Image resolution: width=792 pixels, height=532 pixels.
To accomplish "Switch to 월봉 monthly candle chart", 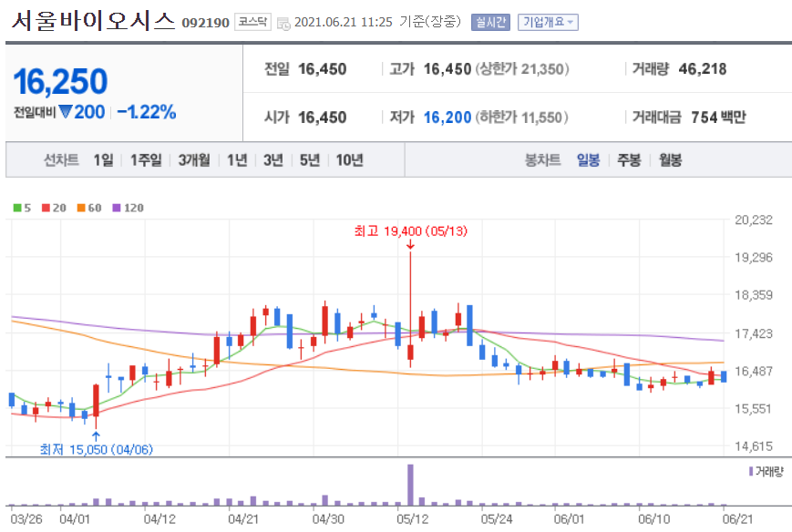I will pyautogui.click(x=670, y=160).
